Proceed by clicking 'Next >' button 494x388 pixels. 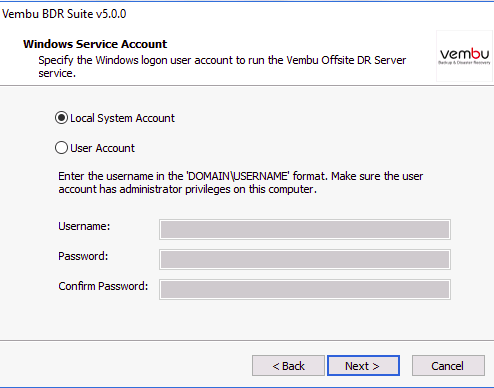pyautogui.click(x=363, y=366)
